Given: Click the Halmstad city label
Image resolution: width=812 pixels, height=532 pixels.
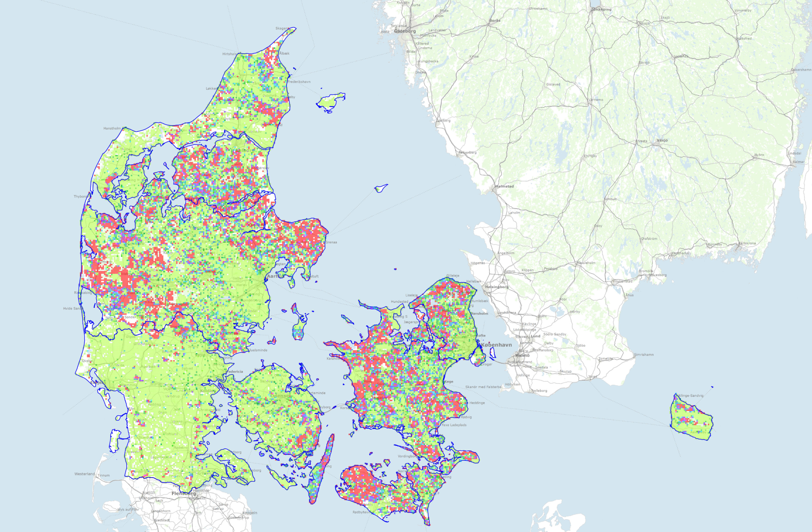Looking at the screenshot, I should (504, 186).
